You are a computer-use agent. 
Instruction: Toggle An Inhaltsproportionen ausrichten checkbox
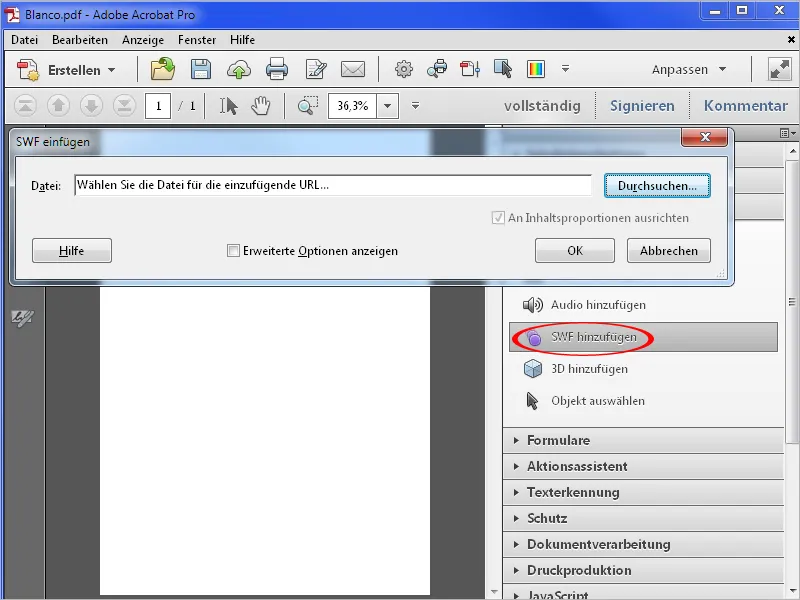pos(498,218)
